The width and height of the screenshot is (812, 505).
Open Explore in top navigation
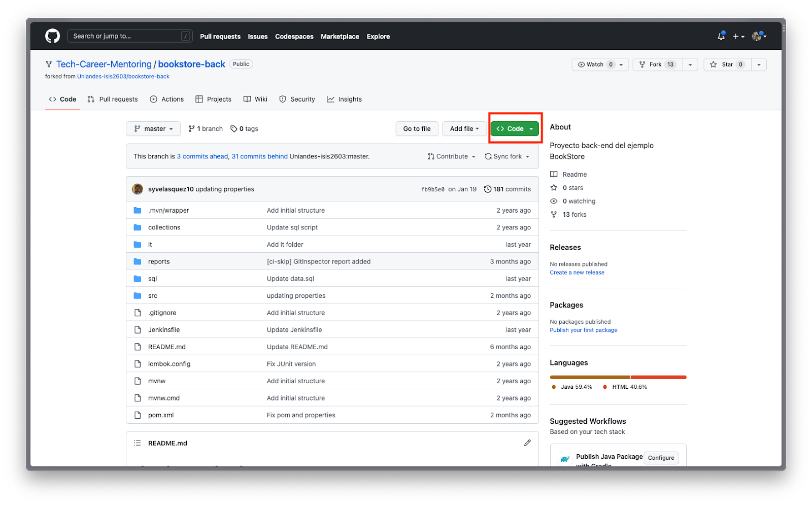(379, 37)
